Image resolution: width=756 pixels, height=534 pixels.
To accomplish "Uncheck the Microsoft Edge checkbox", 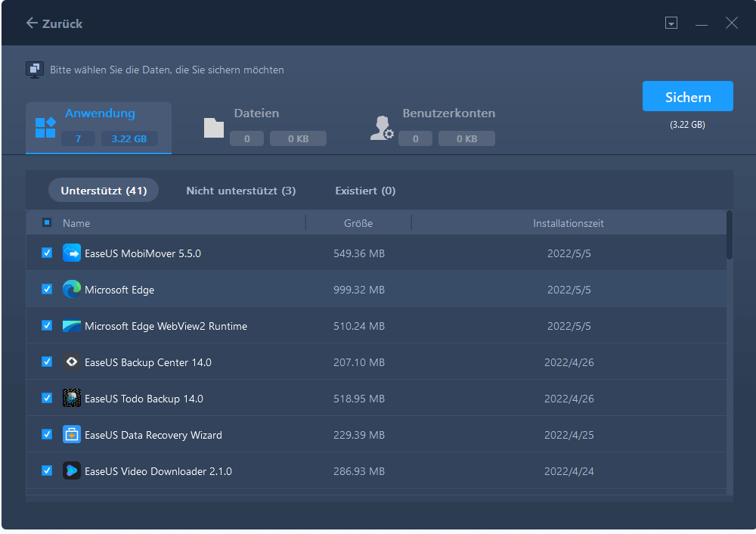I will click(x=47, y=289).
